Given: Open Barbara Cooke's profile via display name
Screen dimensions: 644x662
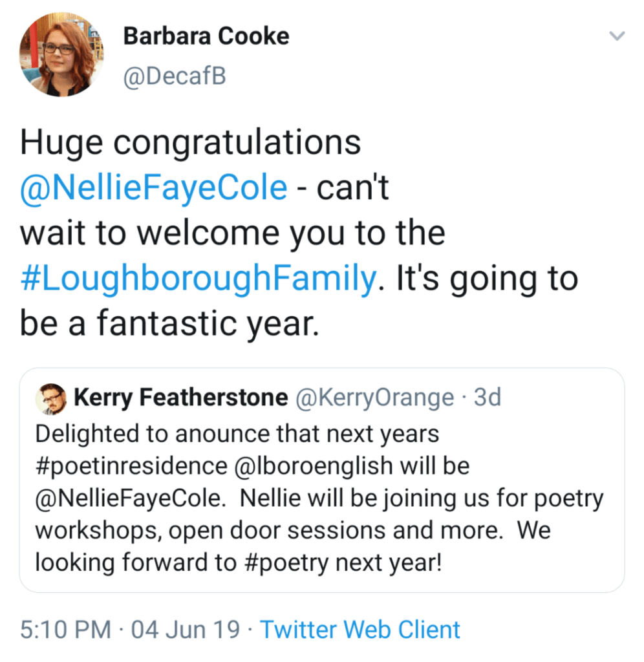Looking at the screenshot, I should 206,37.
